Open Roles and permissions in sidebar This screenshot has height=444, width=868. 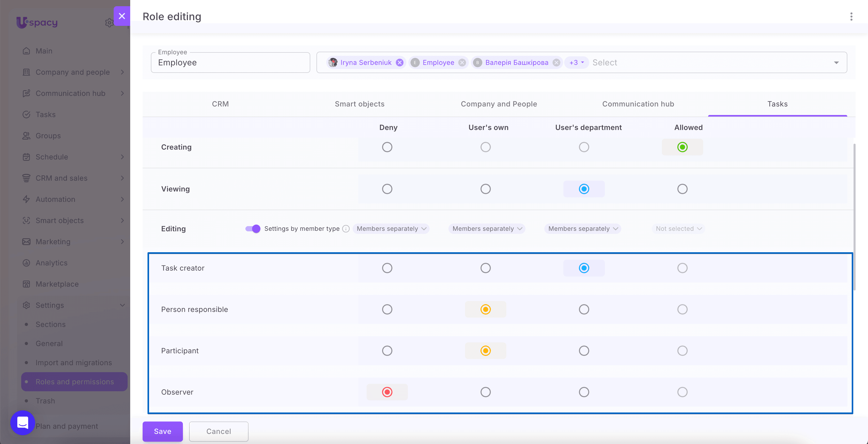[74, 382]
